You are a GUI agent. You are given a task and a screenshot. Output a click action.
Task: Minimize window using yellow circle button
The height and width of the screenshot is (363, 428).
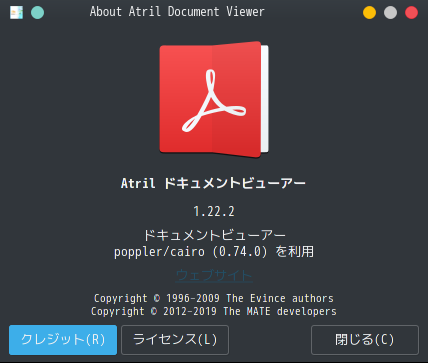click(x=369, y=13)
